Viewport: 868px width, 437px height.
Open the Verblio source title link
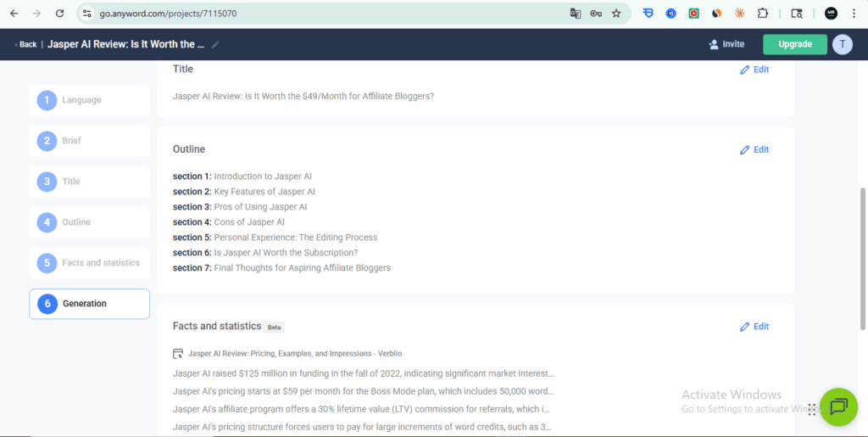(x=295, y=353)
